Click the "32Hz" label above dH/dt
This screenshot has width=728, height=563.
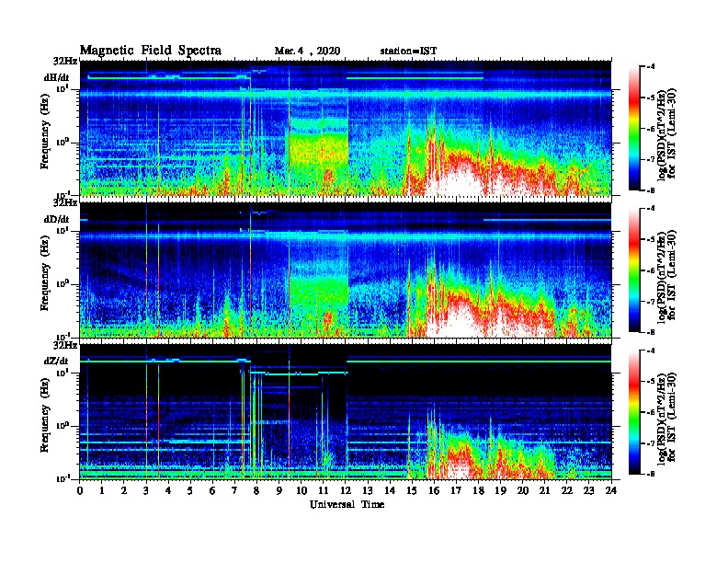coord(65,61)
